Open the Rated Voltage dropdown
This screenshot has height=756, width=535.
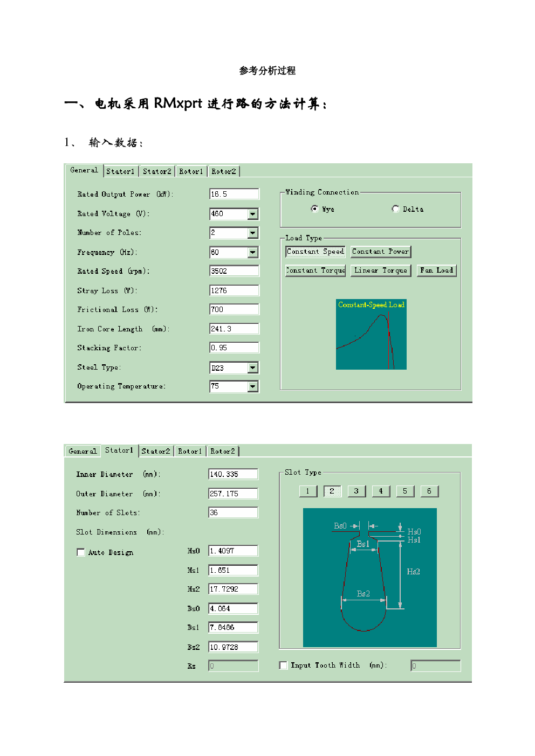point(253,214)
